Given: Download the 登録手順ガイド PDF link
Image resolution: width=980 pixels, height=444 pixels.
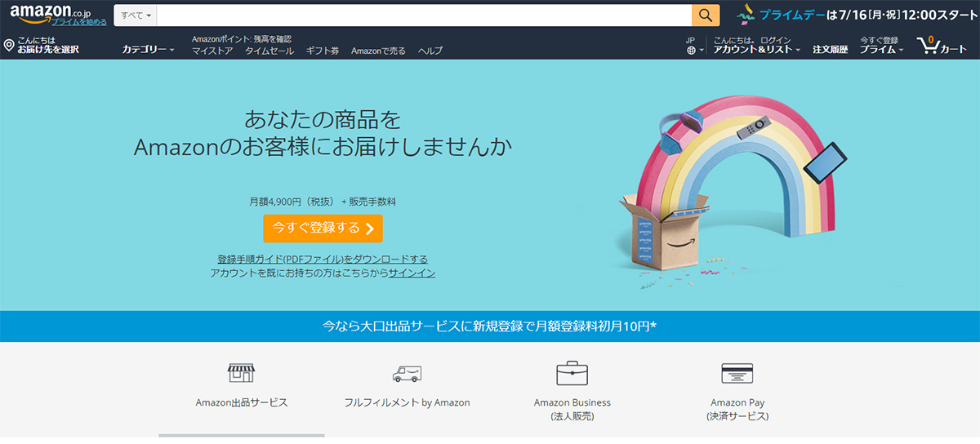Looking at the screenshot, I should (323, 260).
